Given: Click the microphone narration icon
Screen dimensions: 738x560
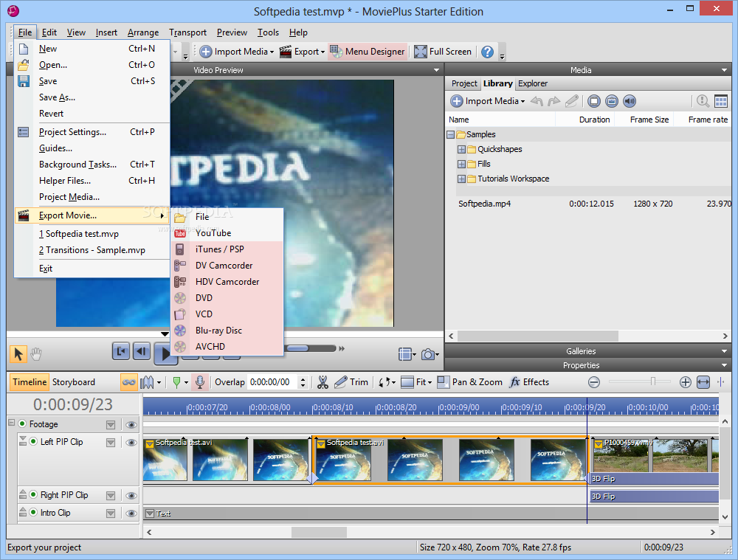Looking at the screenshot, I should point(200,382).
